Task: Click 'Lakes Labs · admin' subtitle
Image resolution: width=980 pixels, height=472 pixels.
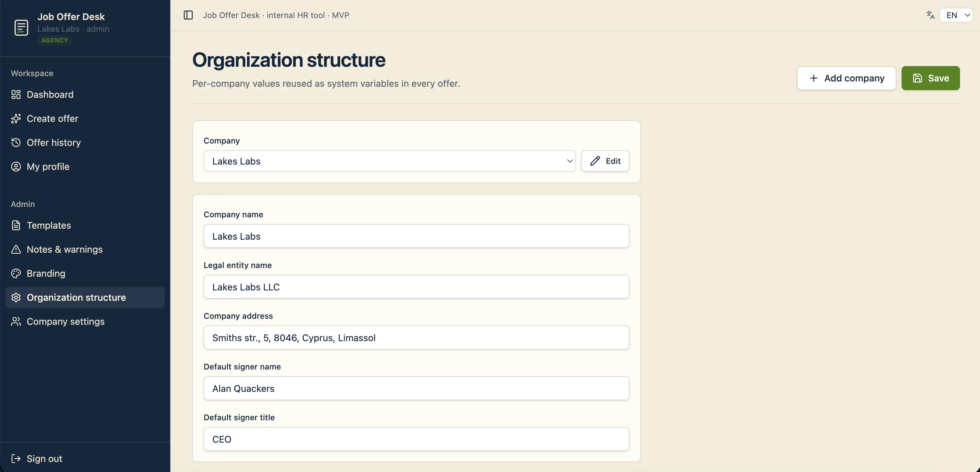Action: point(73,29)
